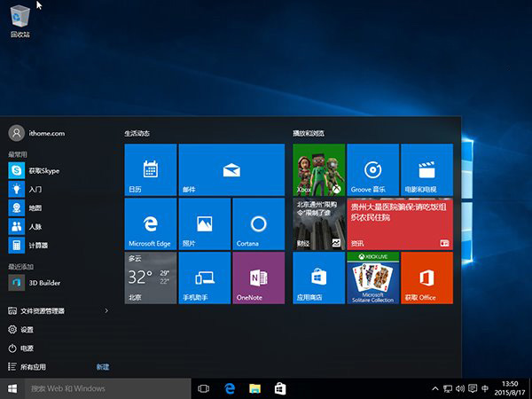Open Task View from the taskbar
Viewport: 532px width, 399px height.
coord(203,388)
